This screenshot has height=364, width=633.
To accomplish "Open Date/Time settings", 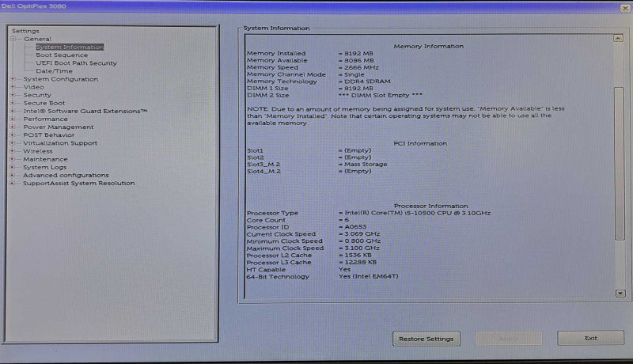I will [x=54, y=71].
